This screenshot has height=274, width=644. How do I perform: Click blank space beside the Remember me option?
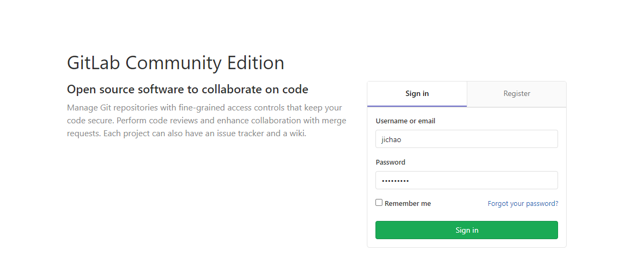tap(459, 203)
